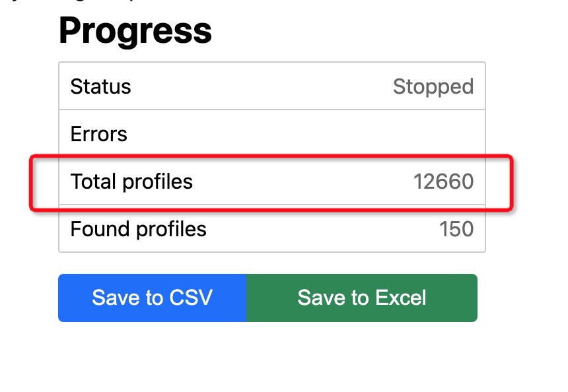Click the empty Errors value cell
The width and height of the screenshot is (568, 392).
(396, 134)
